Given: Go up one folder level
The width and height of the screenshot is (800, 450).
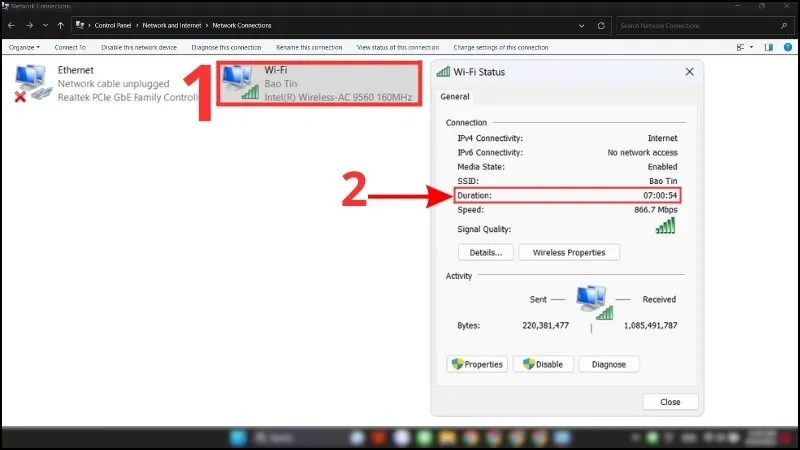Looking at the screenshot, I should pos(61,25).
